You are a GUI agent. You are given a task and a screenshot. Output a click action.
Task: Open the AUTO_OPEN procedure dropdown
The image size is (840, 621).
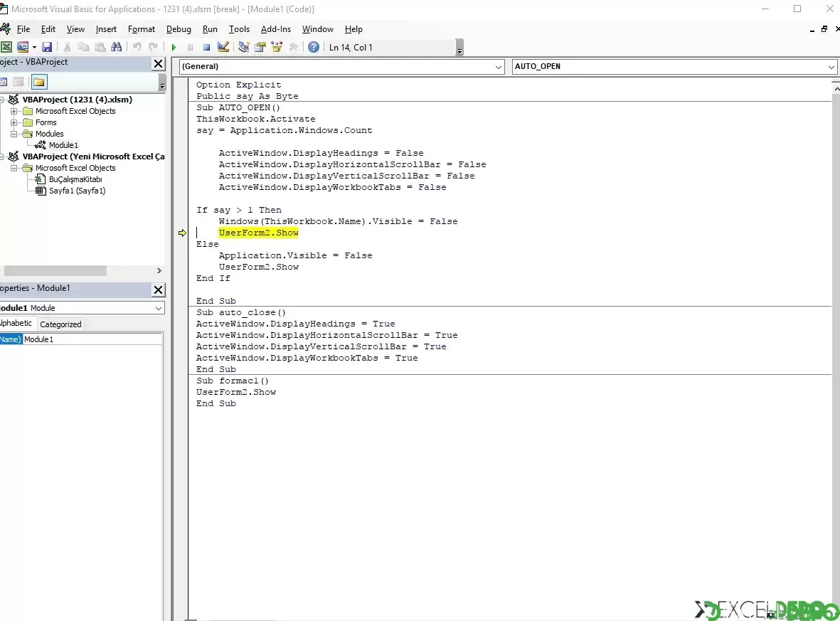click(831, 66)
